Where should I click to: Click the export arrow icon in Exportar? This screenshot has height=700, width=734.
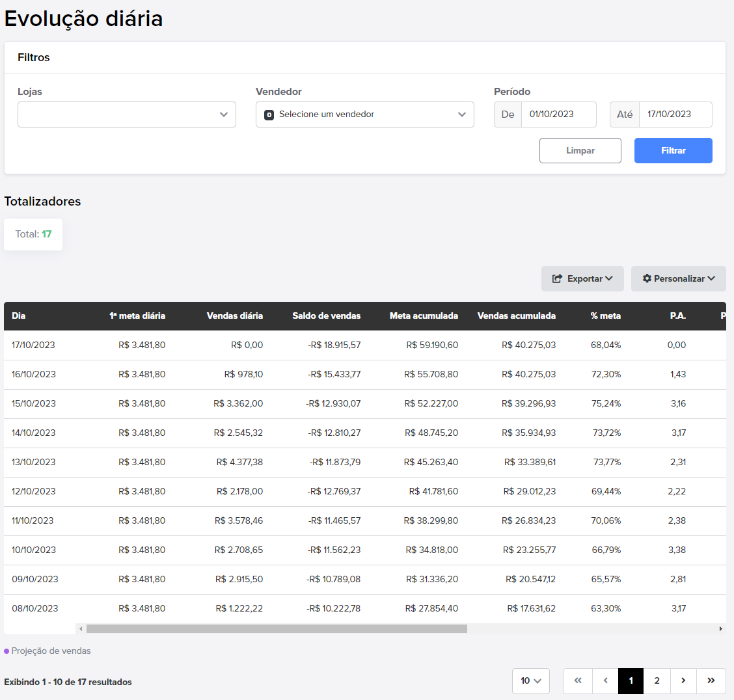coord(557,279)
